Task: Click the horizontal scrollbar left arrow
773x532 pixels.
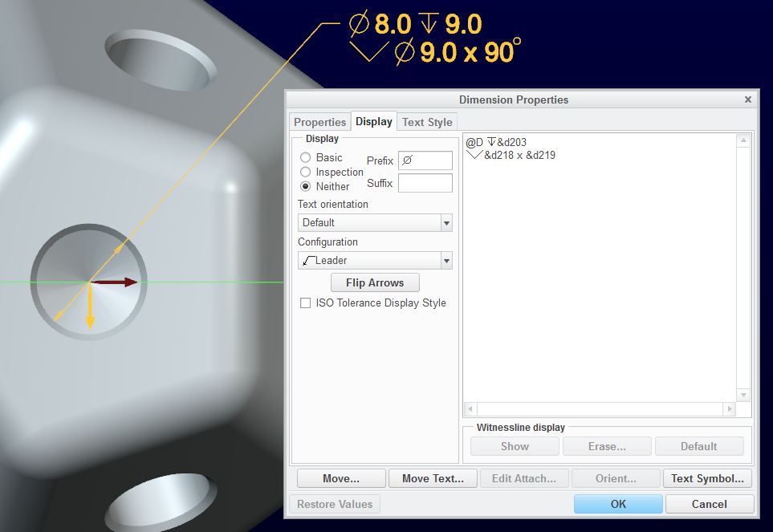Action: pyautogui.click(x=470, y=409)
